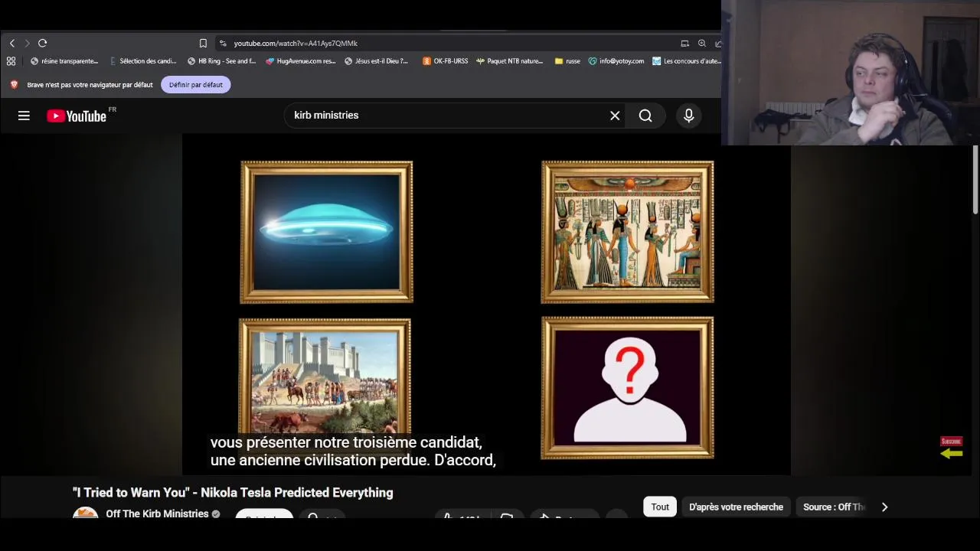The width and height of the screenshot is (980, 551).
Task: Open the 'Les concours d'aute...' bookmark
Action: tap(687, 61)
